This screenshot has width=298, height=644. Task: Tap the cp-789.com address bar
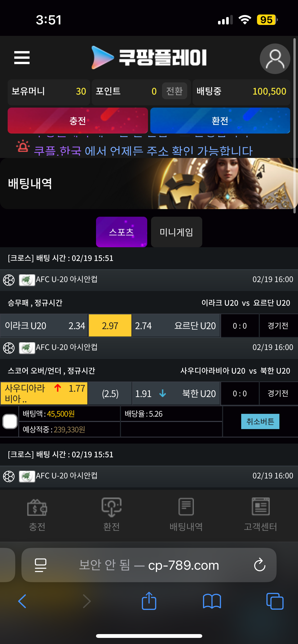(149, 565)
